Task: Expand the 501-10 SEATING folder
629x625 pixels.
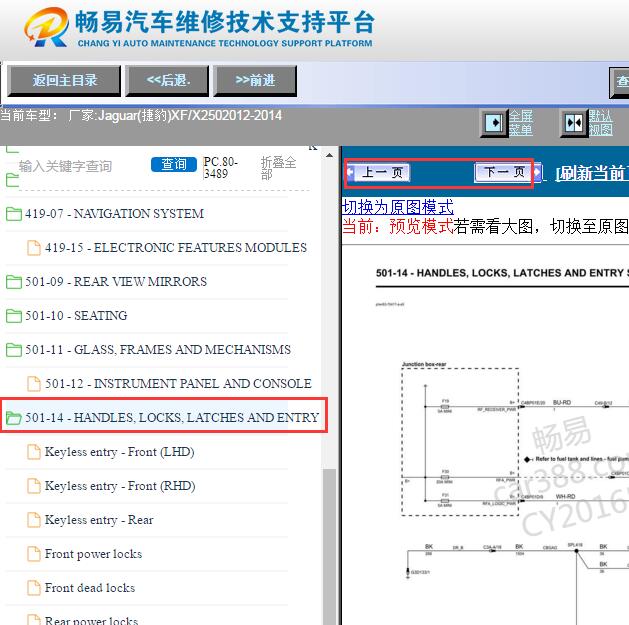Action: pos(76,316)
